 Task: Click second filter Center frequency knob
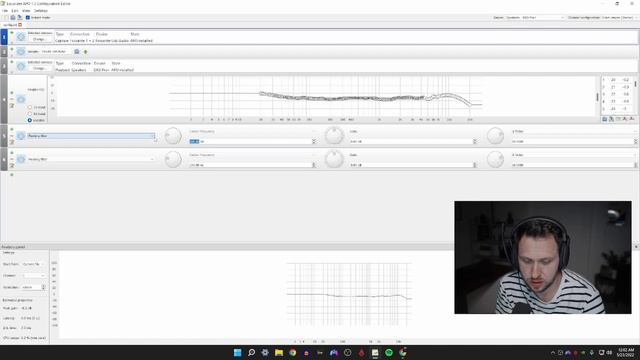click(x=173, y=159)
